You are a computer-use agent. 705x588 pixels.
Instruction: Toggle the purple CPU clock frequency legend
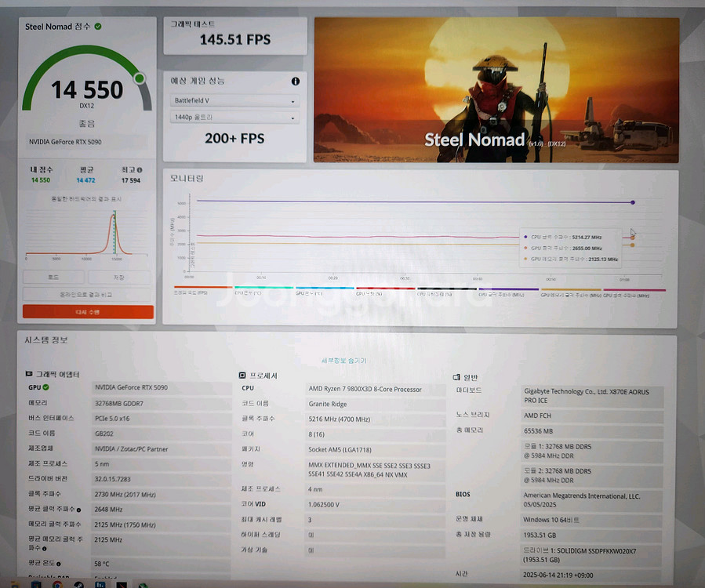(x=508, y=292)
